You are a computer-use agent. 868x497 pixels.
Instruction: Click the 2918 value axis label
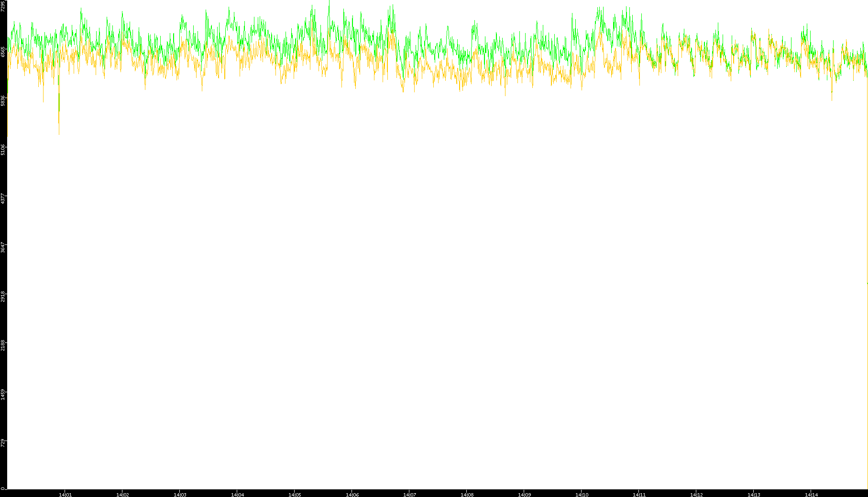point(3,296)
